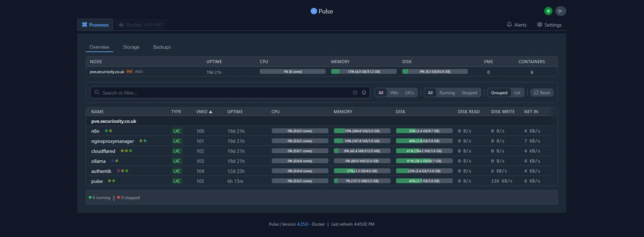The height and width of the screenshot is (237, 644).
Task: Open the Docker add host tab
Action: point(140,25)
